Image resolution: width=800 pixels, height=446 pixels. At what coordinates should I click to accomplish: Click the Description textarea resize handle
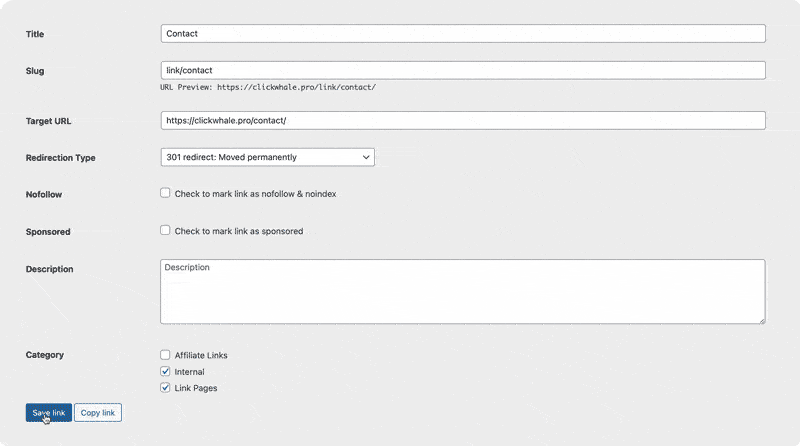(761, 320)
